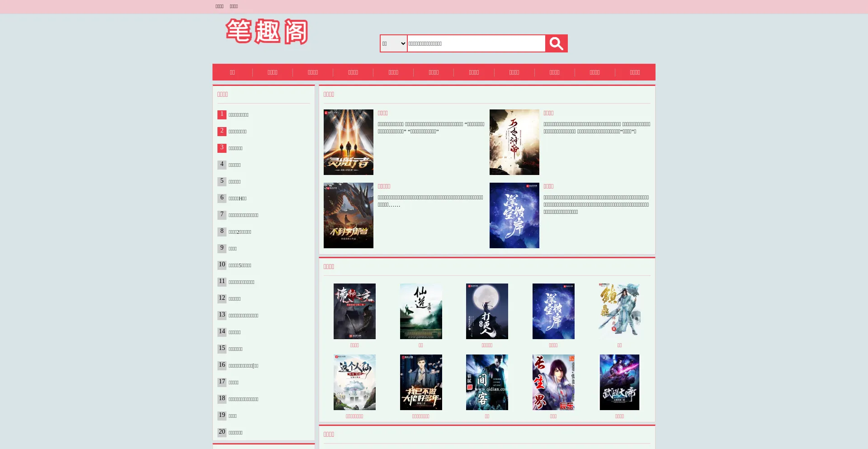Click the magnifier search button

pos(556,43)
